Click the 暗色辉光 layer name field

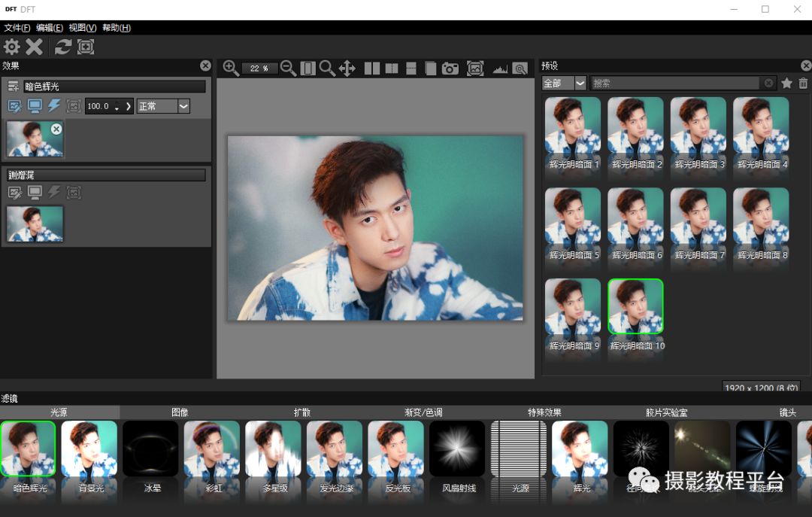[114, 86]
